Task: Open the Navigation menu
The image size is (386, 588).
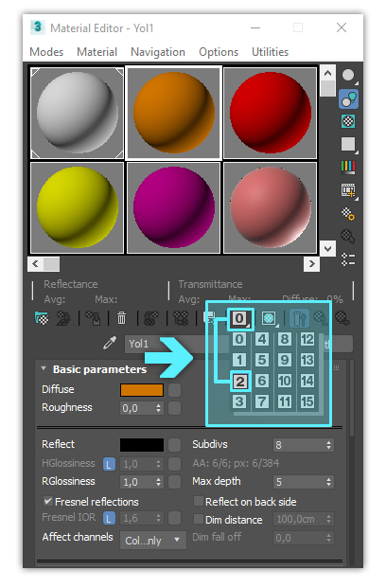Action: click(158, 52)
